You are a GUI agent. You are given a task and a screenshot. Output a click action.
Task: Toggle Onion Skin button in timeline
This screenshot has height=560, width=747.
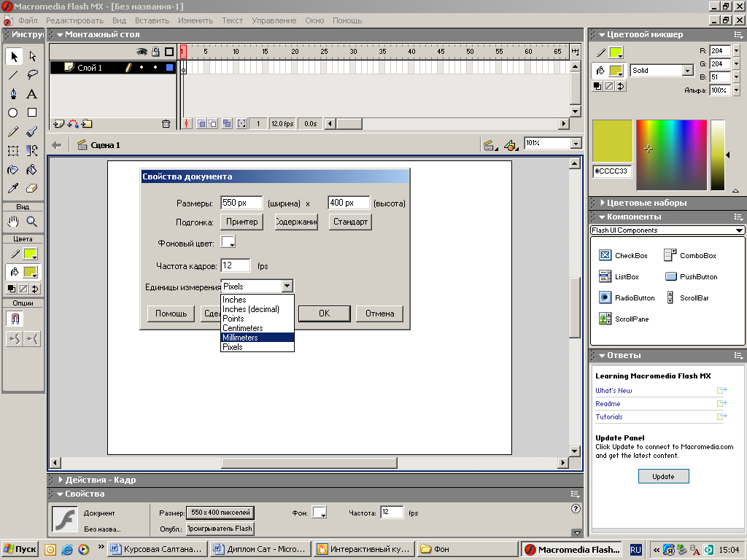(201, 124)
